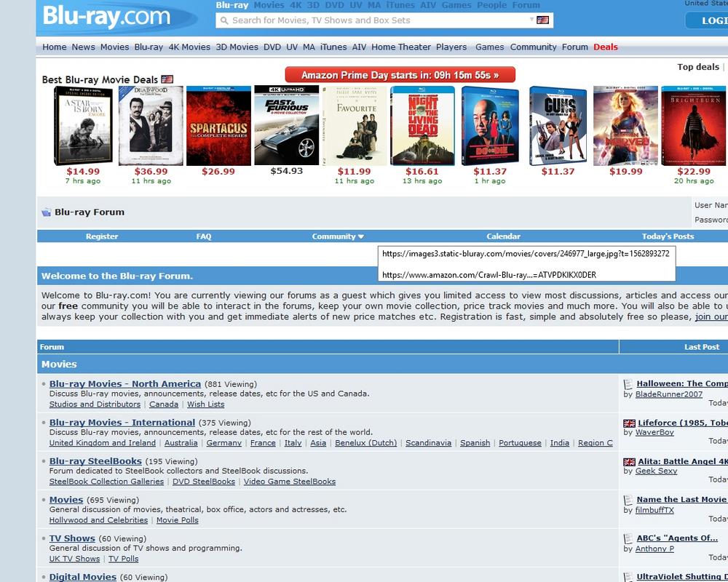Click the search magnifier icon

tap(224, 20)
